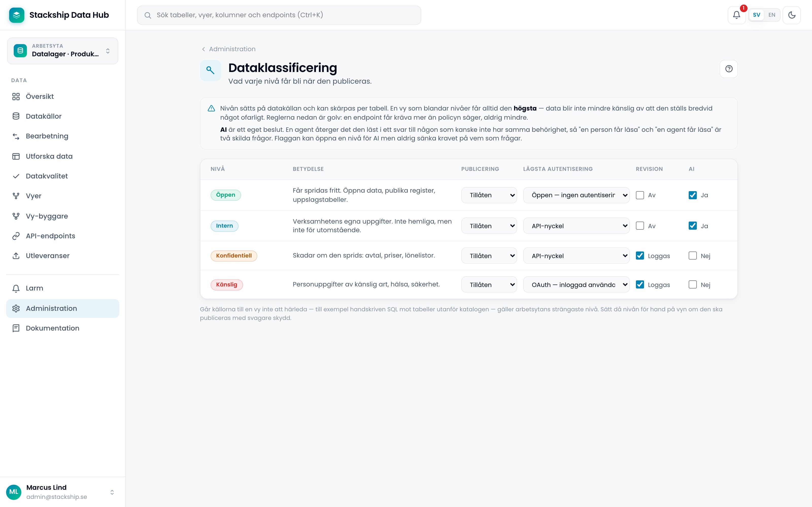This screenshot has height=507, width=812.
Task: Expand the Arbetsyta workspace selector
Action: point(62,51)
